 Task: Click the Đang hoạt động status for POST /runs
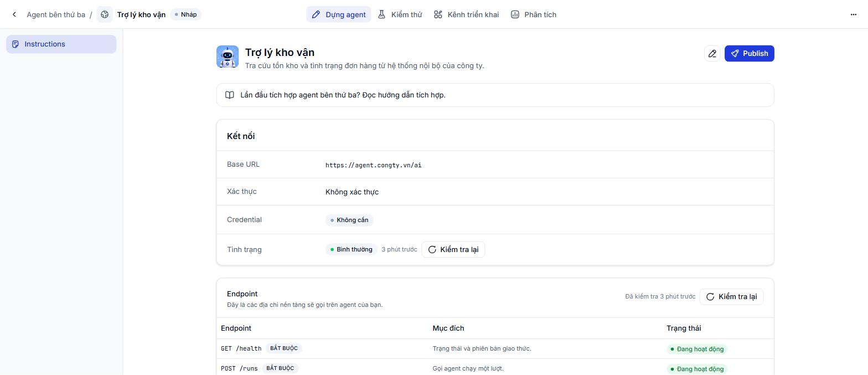tap(697, 369)
